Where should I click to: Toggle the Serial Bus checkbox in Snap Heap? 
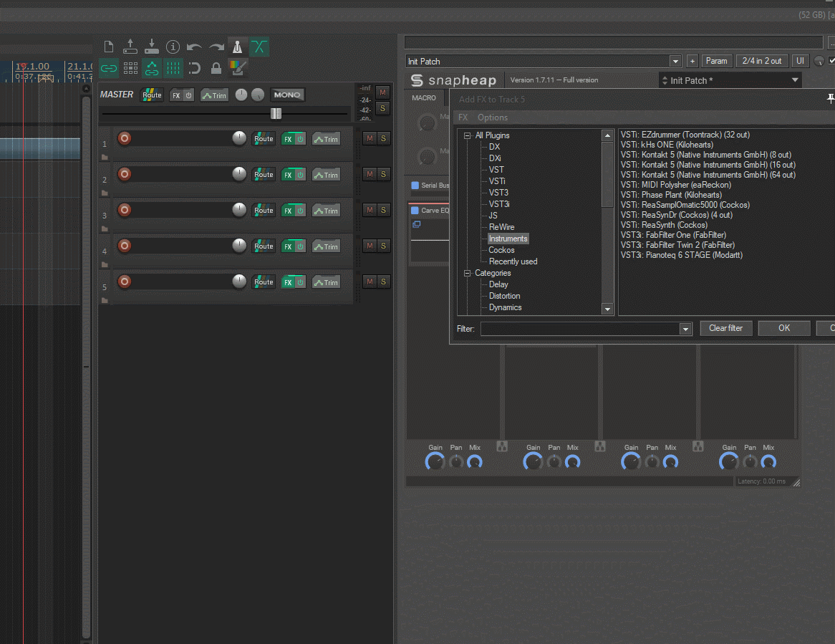415,186
